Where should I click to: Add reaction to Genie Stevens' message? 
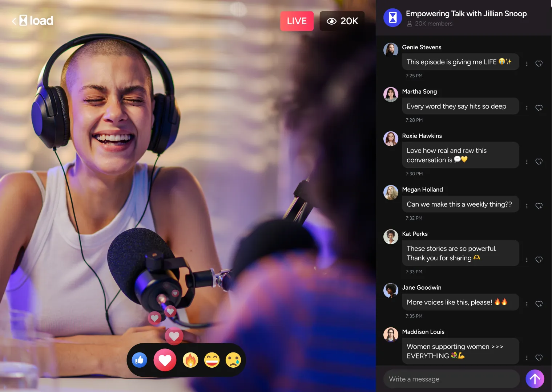coord(539,64)
